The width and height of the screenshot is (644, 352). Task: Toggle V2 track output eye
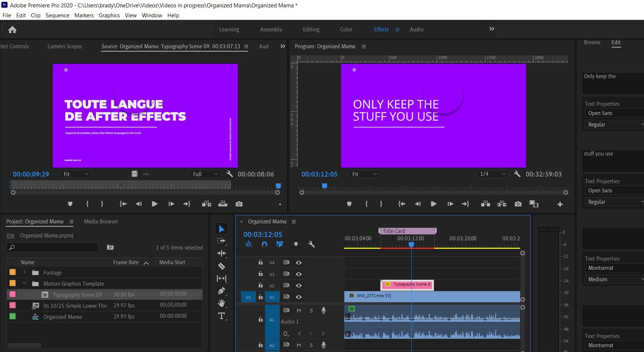pos(299,286)
